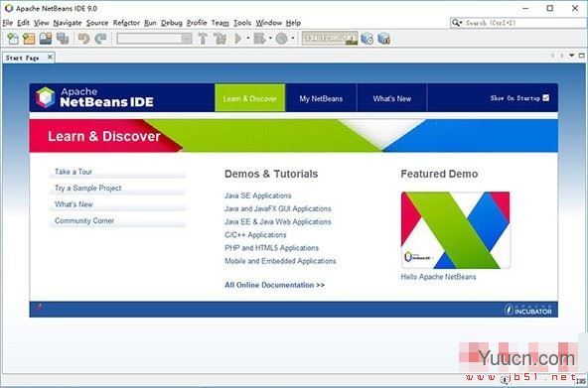Click NetBeans logo in title bar
This screenshot has width=588, height=388.
[9, 8]
